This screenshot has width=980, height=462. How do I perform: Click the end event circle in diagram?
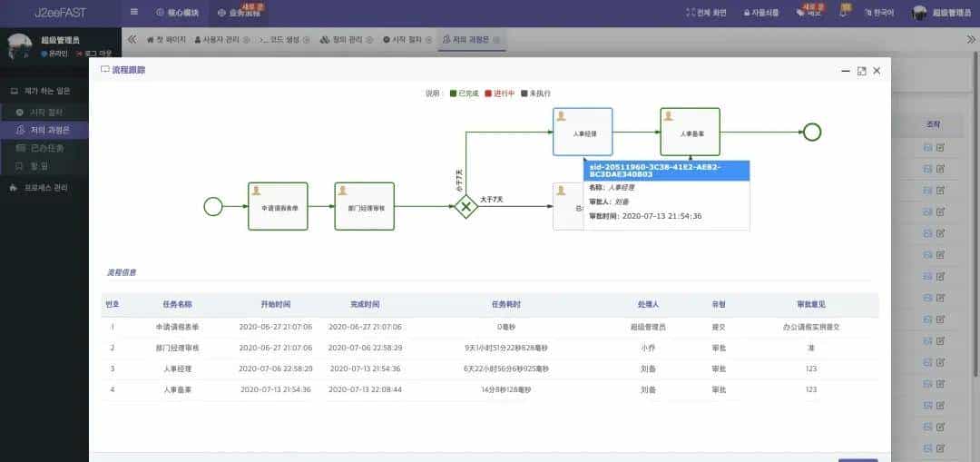tap(812, 132)
